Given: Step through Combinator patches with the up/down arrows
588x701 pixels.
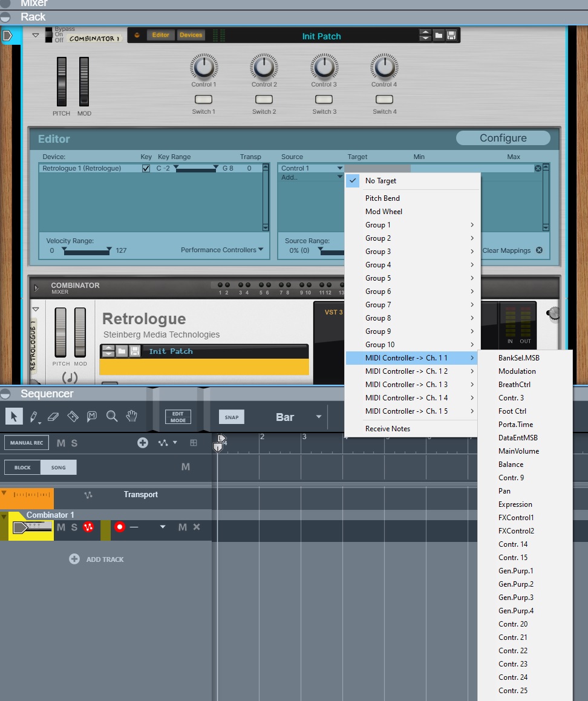Looking at the screenshot, I should 425,35.
